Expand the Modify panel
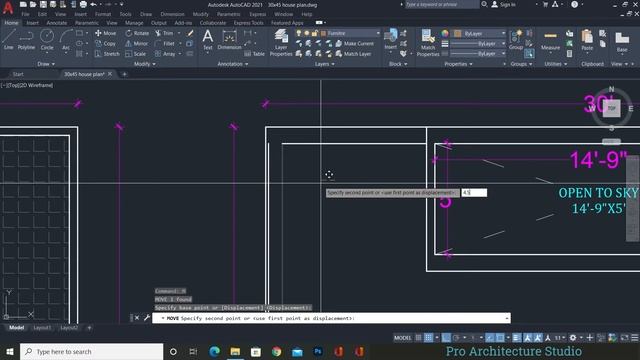The image size is (640, 360). (145, 64)
